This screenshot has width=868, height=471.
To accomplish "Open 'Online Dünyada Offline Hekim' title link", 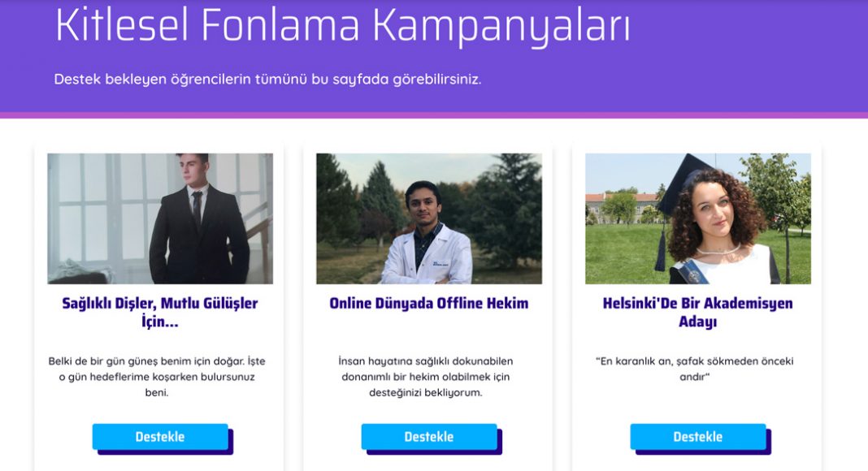I will [x=429, y=303].
